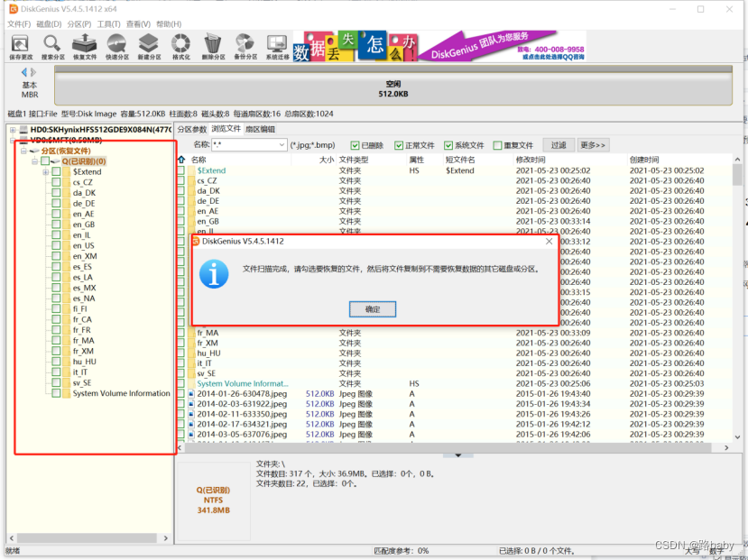
Task: Expand the HD0:SKHynix disk node
Action: coord(13,130)
